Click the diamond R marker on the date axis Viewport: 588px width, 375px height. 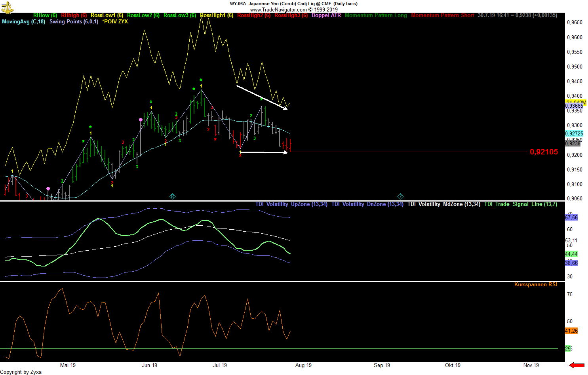pyautogui.click(x=172, y=196)
